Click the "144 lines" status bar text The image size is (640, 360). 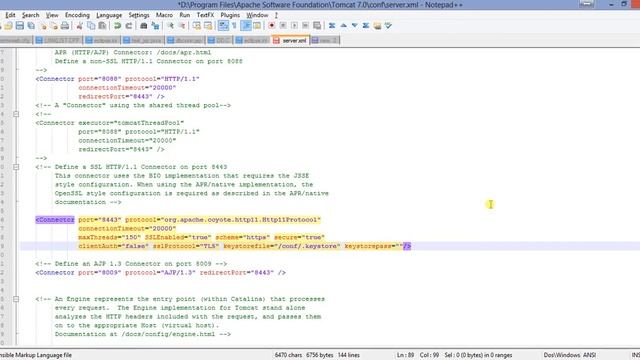coord(349,355)
